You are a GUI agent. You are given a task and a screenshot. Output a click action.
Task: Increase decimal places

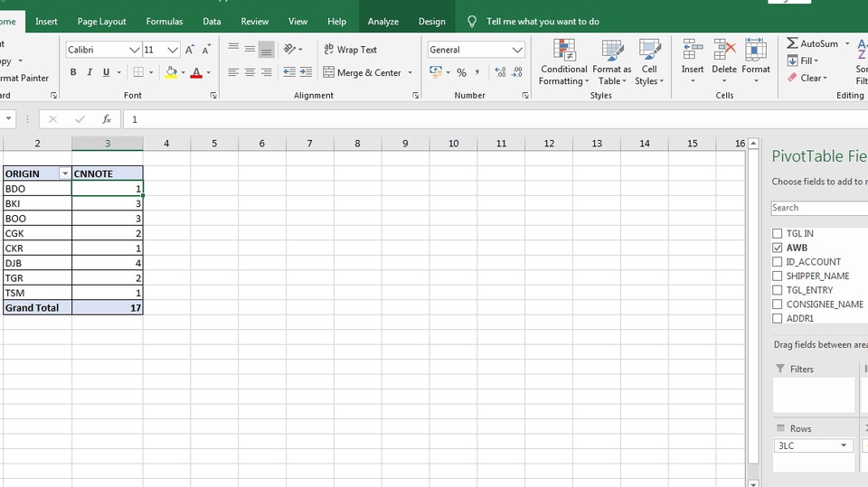(x=500, y=72)
